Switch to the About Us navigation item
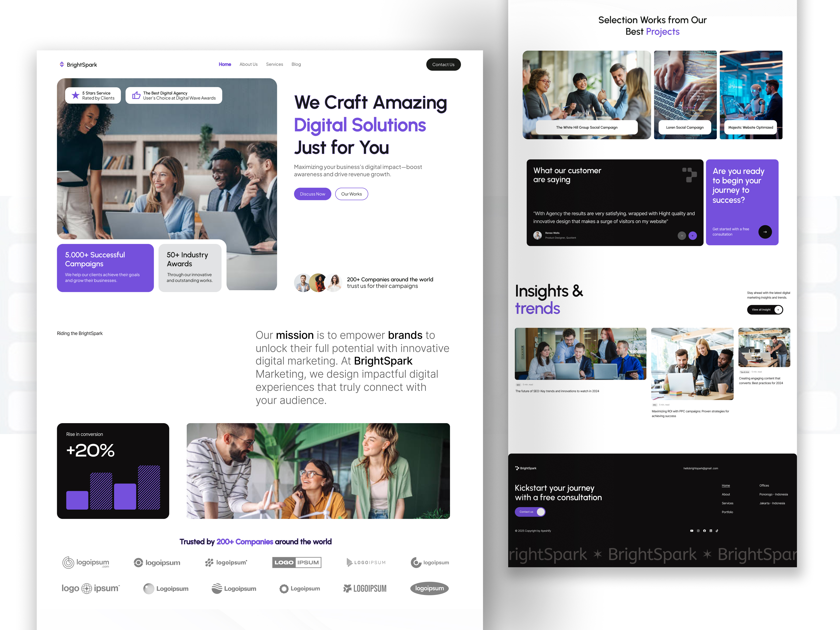Viewport: 840px width, 630px height. [248, 64]
